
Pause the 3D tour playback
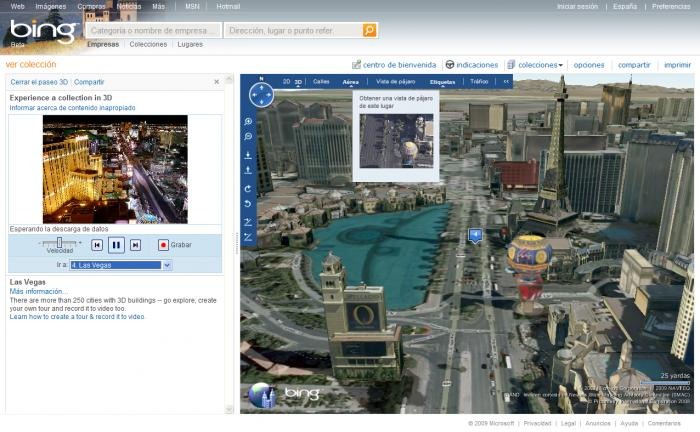click(116, 245)
